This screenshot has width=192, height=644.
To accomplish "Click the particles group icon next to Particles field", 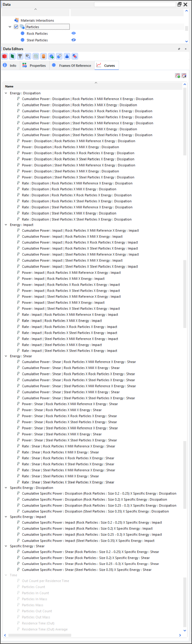I will tap(22, 27).
